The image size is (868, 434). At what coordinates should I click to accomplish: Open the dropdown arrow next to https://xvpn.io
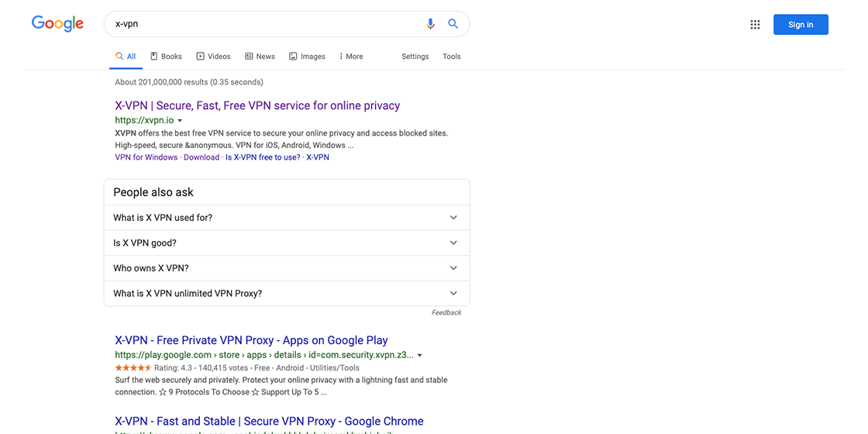click(180, 121)
